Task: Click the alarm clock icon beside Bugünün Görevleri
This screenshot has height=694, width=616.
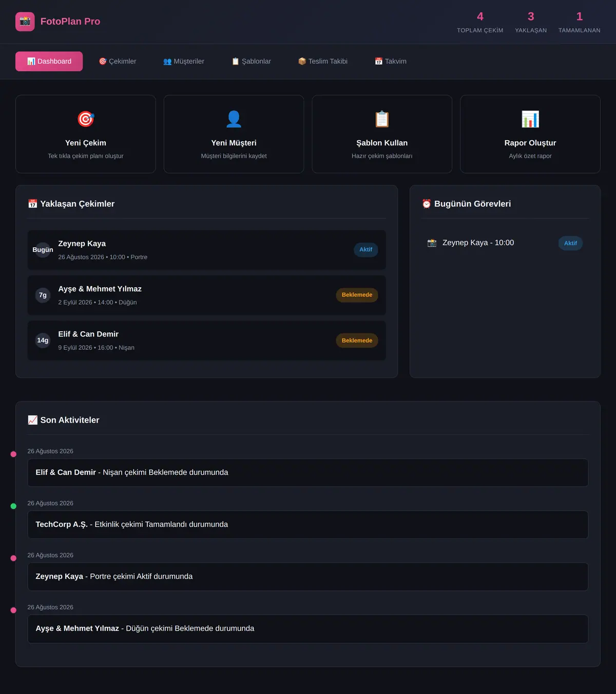Action: tap(427, 204)
